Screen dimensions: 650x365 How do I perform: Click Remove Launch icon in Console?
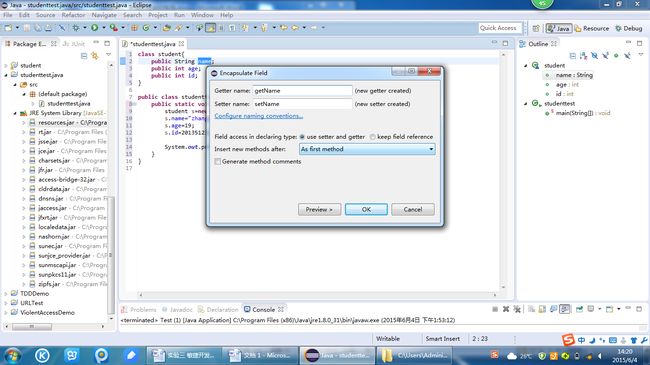click(x=506, y=309)
